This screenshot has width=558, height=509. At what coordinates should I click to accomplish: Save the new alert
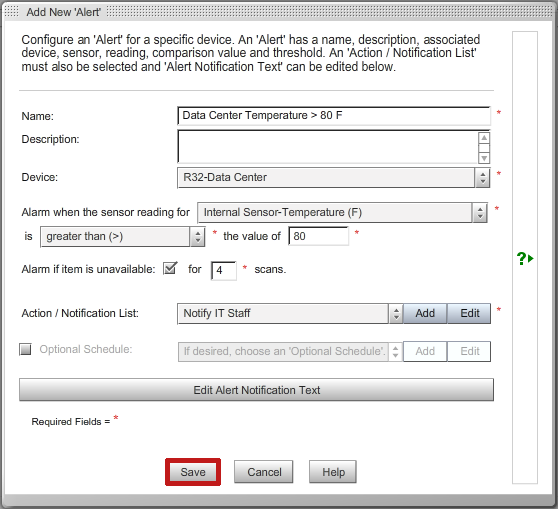point(193,472)
